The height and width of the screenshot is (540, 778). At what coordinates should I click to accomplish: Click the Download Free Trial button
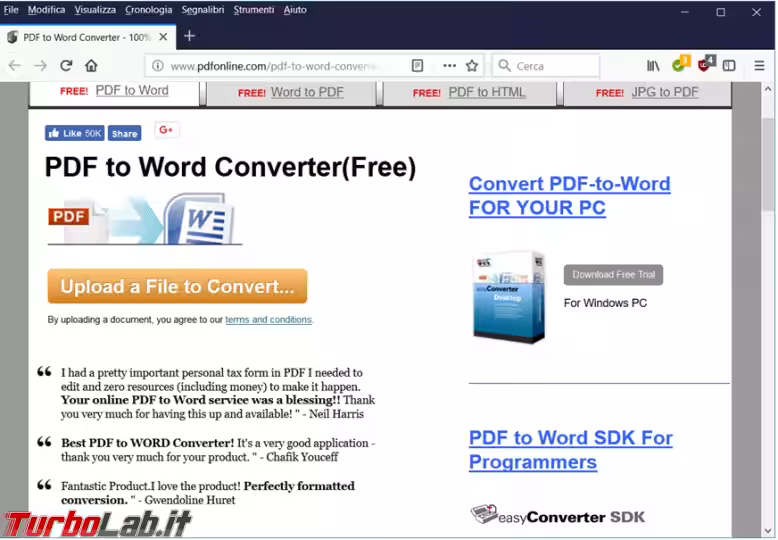pos(613,274)
